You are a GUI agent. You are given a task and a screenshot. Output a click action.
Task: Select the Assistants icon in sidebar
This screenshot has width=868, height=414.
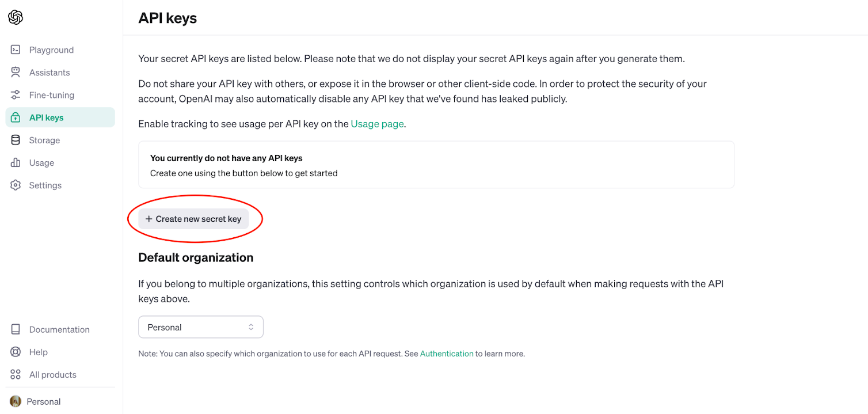(16, 72)
